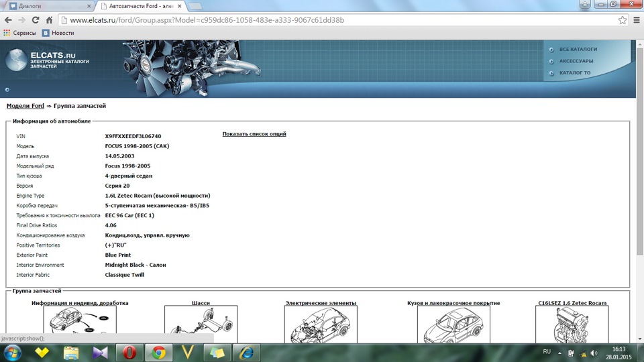The height and width of the screenshot is (362, 644).
Task: Click the VIN value X9FFXXEEDF3L06740
Action: coord(133,136)
